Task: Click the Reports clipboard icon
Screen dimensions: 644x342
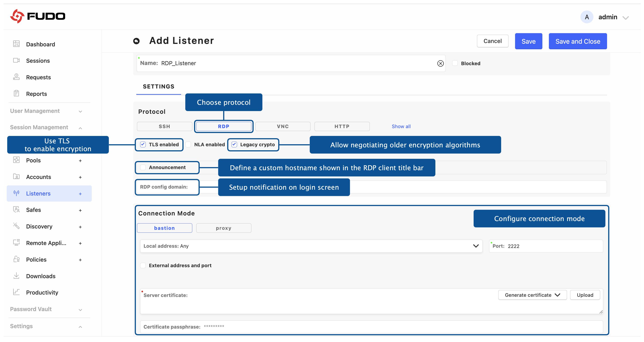Action: tap(17, 93)
